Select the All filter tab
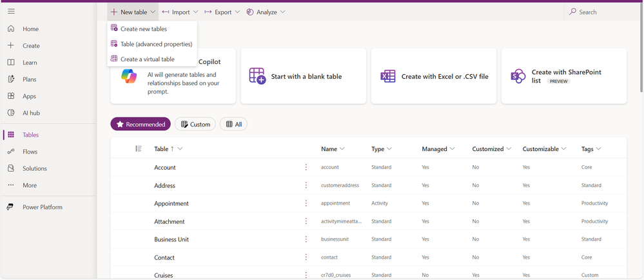 tap(233, 124)
